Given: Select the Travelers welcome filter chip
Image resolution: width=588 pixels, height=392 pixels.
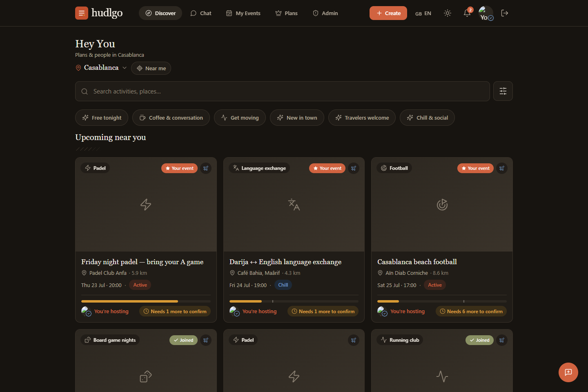Looking at the screenshot, I should coord(362,118).
